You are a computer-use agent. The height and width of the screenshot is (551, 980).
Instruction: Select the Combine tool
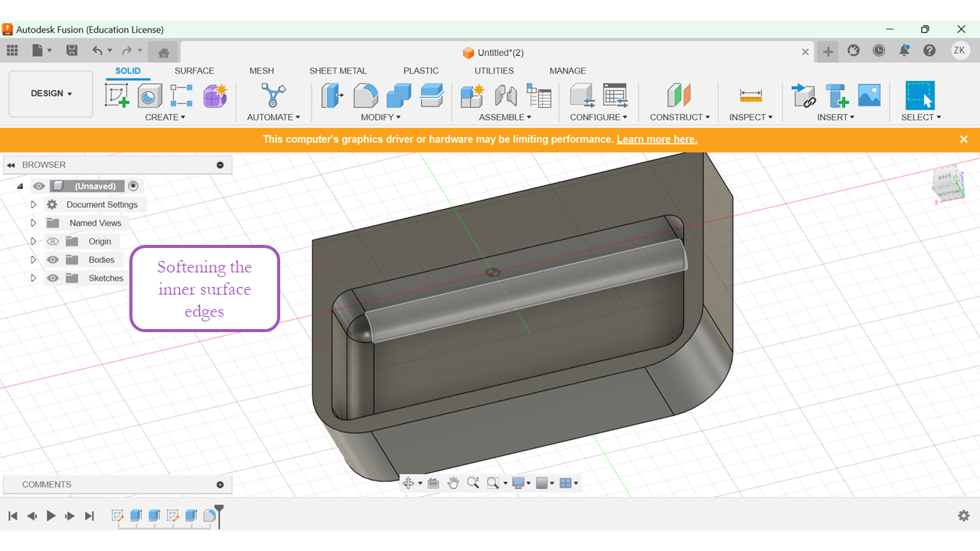coord(399,96)
